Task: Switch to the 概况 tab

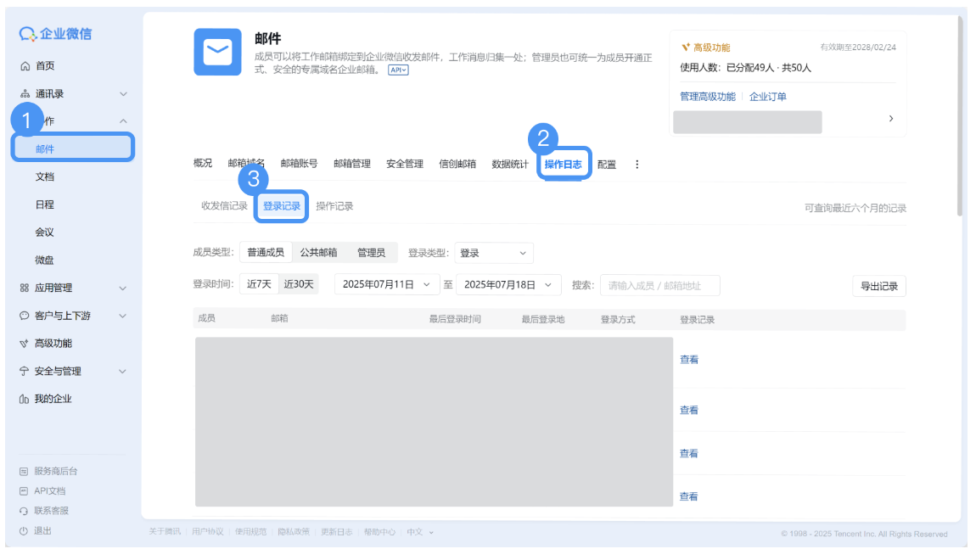Action: [x=203, y=163]
